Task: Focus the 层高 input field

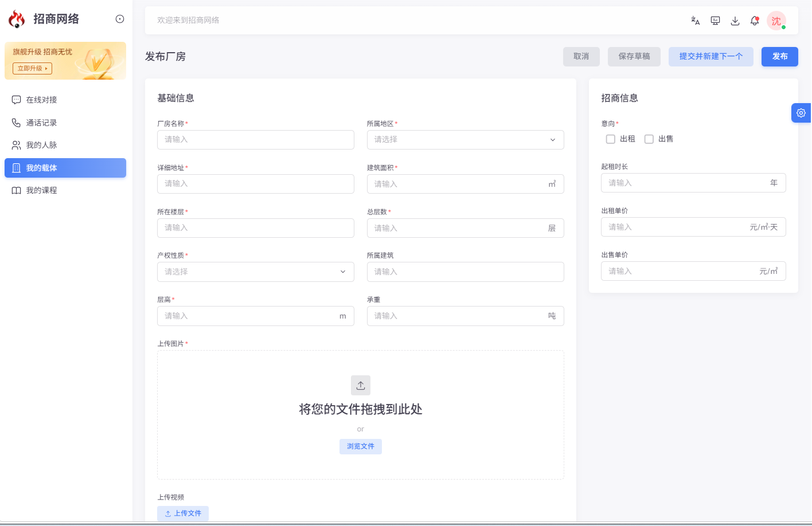Action: coord(256,316)
